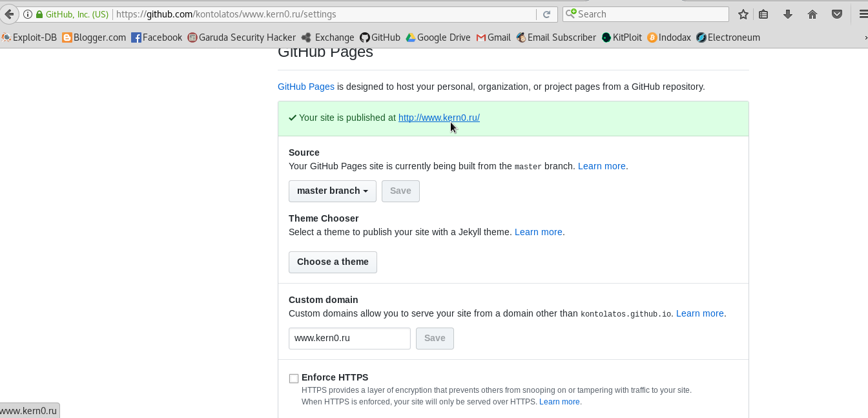Screen dimensions: 868x418
Task: Open Garuda Security Hacker bookmark
Action: [x=242, y=37]
